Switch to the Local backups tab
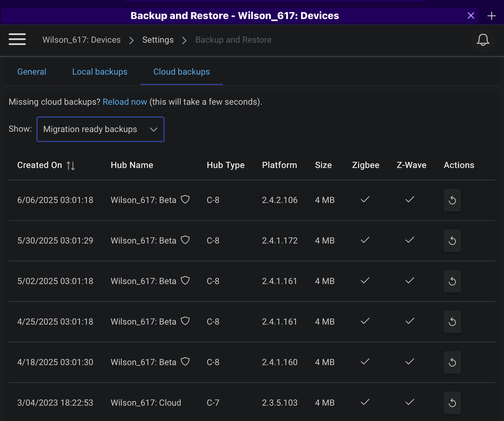The width and height of the screenshot is (504, 421). tap(100, 72)
